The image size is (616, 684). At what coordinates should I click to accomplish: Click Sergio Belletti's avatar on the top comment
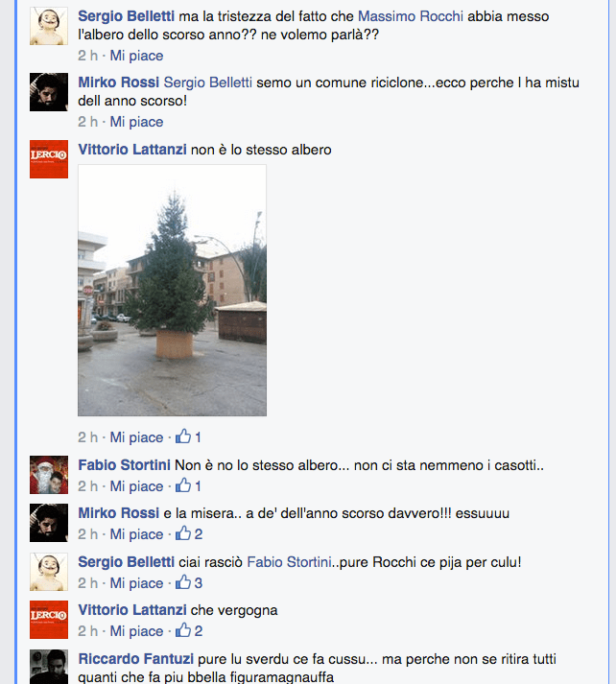coord(49,26)
